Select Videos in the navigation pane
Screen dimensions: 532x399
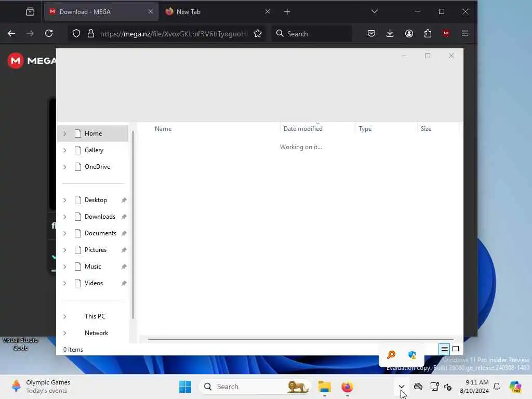pyautogui.click(x=94, y=283)
